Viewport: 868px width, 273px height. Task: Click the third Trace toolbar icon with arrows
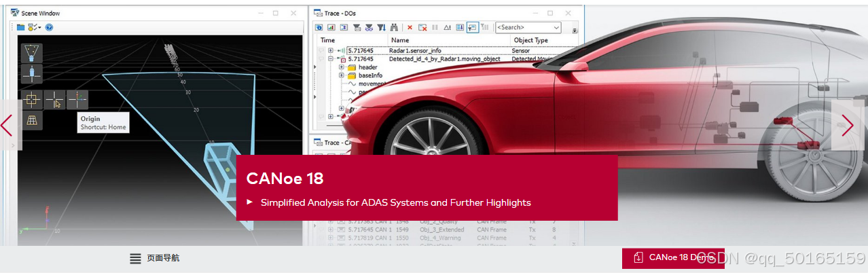tap(344, 27)
